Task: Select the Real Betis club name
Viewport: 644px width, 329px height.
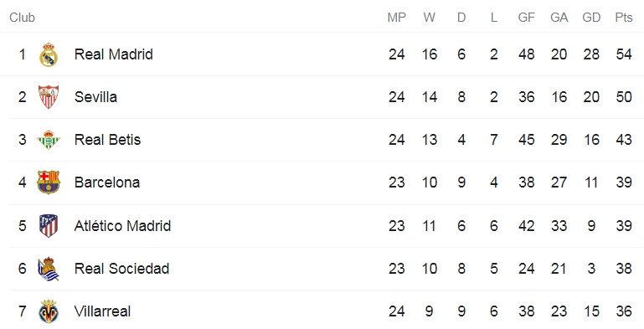Action: pos(107,140)
